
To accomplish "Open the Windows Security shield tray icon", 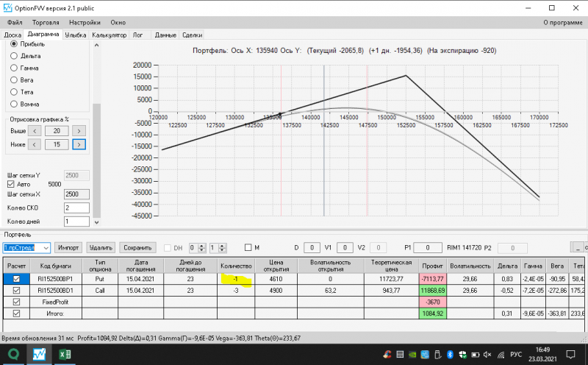I will coord(462,354).
